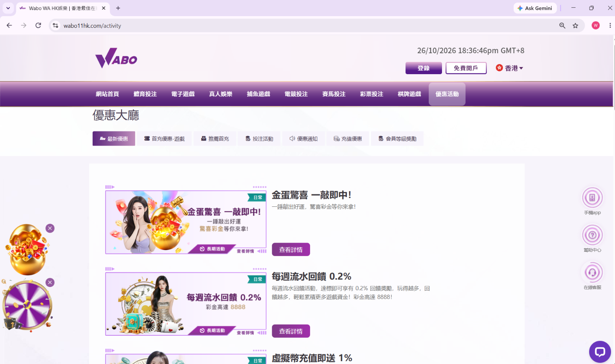This screenshot has height=364, width=615.
Task: Click the Wabo logo
Action: (116, 58)
